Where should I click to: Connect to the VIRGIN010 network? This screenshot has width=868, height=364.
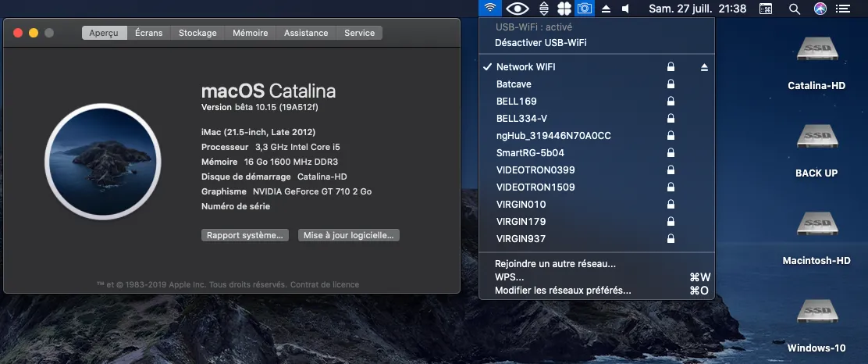[x=596, y=205]
